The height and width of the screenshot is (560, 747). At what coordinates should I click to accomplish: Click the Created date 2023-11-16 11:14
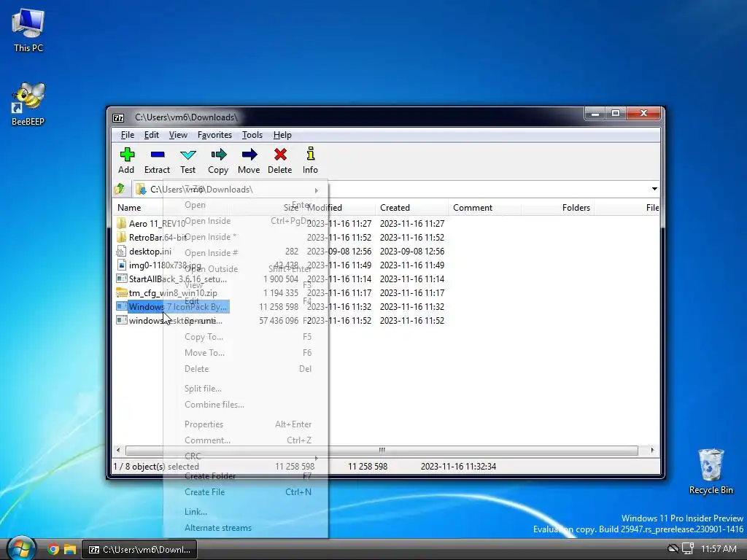pyautogui.click(x=411, y=279)
